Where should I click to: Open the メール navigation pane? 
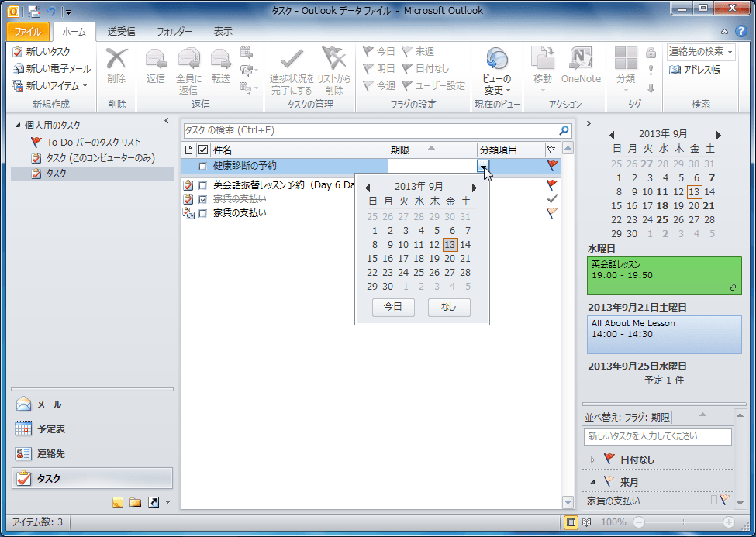coord(91,404)
